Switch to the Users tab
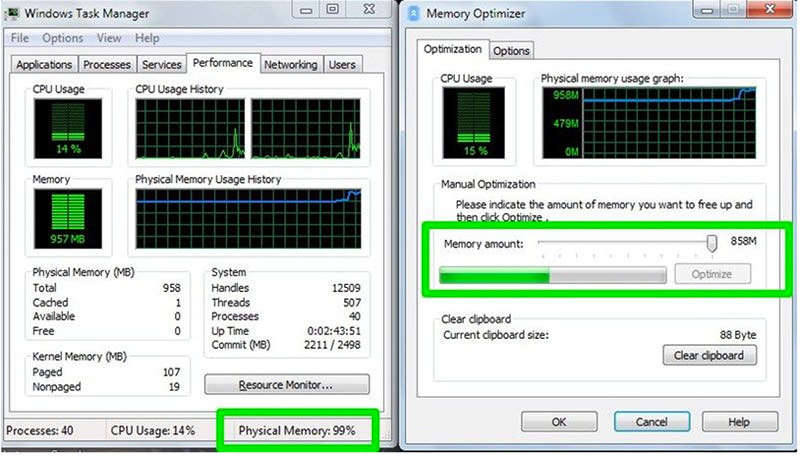The height and width of the screenshot is (457, 800). (x=342, y=65)
